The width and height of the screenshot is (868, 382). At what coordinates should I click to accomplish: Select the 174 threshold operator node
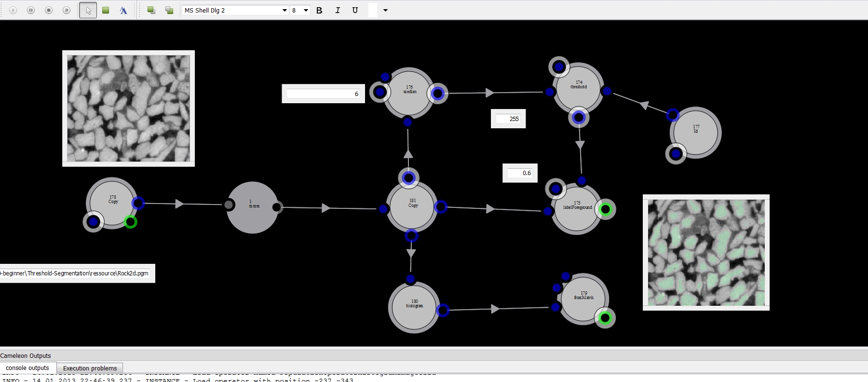[578, 88]
